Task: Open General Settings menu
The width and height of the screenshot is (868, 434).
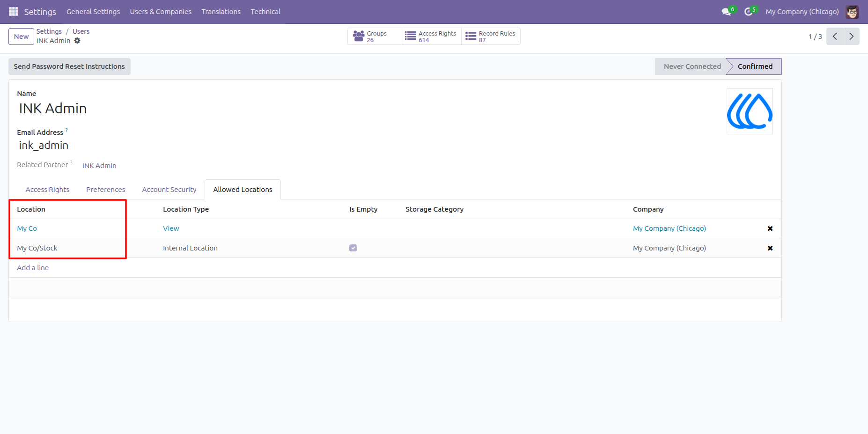Action: click(x=93, y=12)
